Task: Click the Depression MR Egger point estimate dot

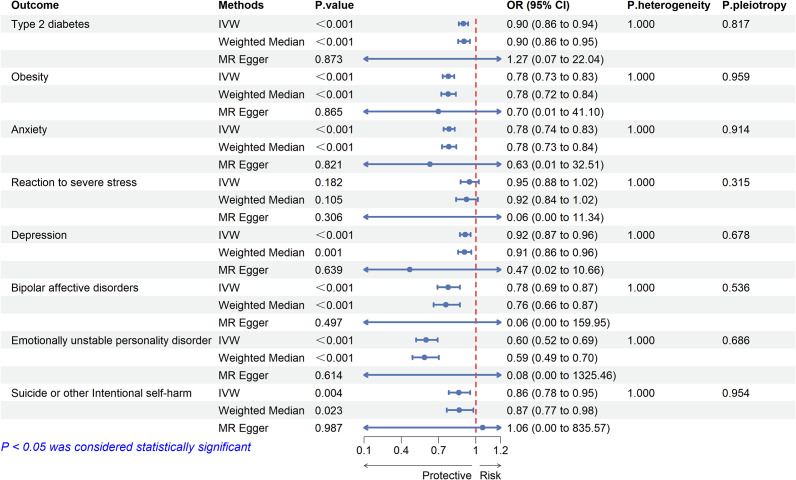Action: point(410,270)
